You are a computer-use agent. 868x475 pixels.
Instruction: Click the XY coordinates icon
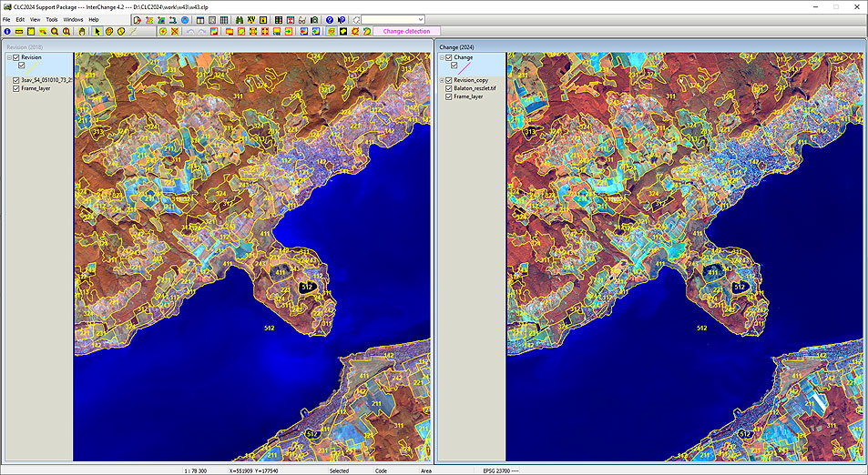250,19
